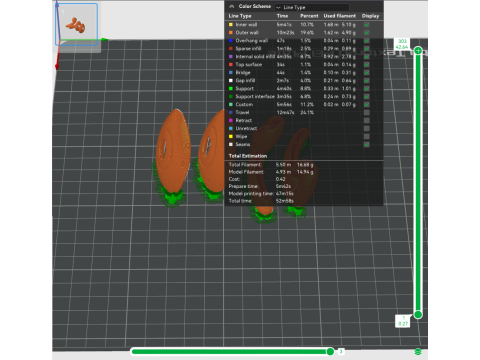
Task: Open the Color Scheme Line Type dropdown
Action: 312,7
